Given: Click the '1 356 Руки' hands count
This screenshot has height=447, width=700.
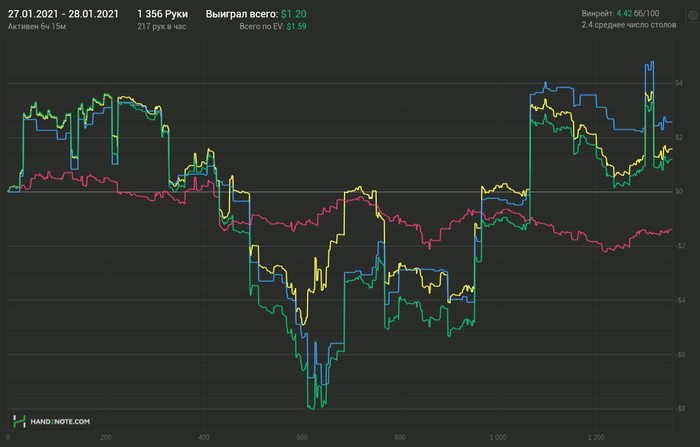Looking at the screenshot, I should 162,14.
